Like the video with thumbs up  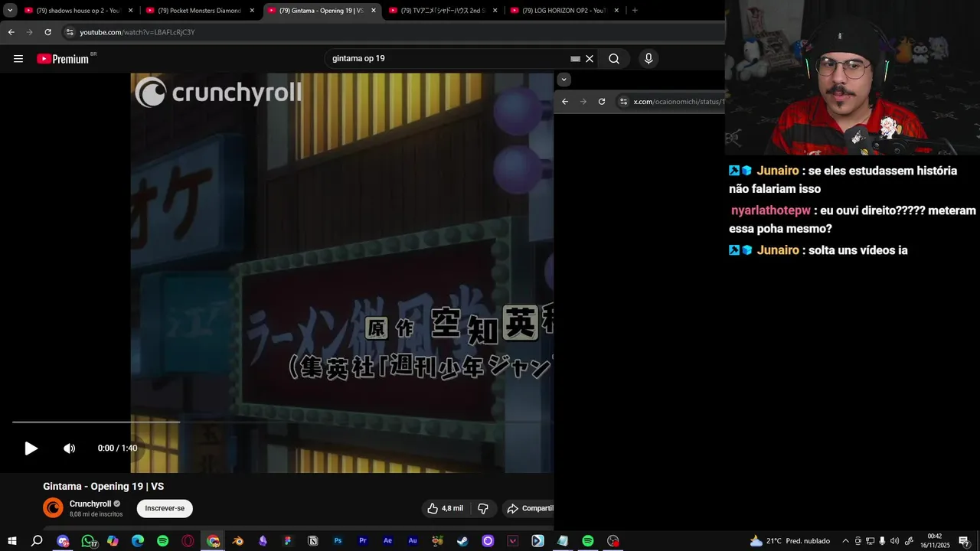pos(445,508)
